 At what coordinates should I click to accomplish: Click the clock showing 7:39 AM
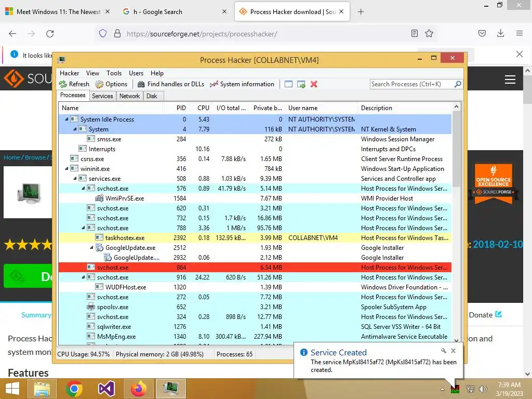(509, 385)
